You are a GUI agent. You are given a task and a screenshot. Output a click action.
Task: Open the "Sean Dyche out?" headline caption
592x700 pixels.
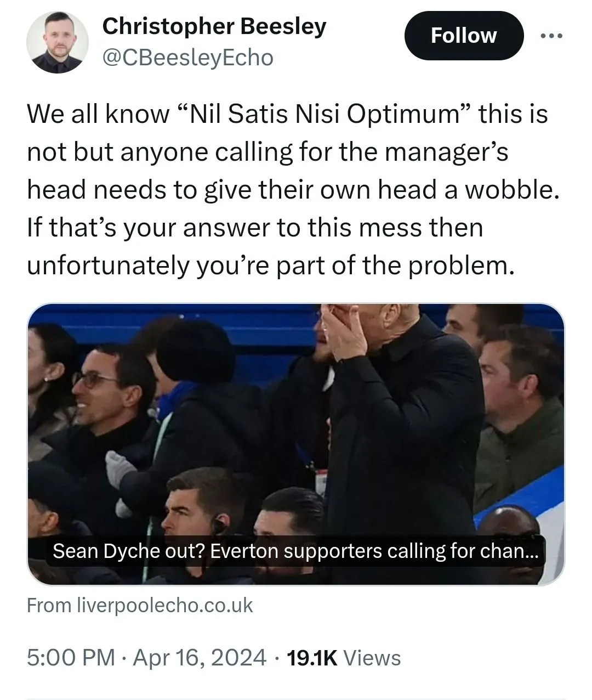(296, 551)
